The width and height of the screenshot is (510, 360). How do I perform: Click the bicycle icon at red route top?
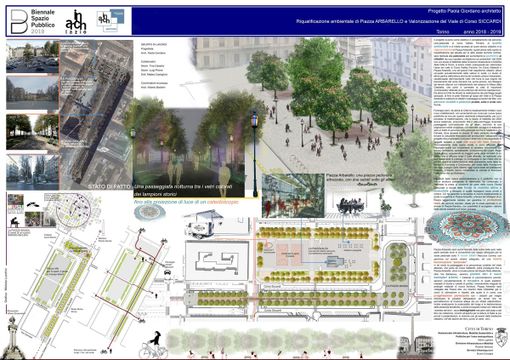tap(141, 230)
